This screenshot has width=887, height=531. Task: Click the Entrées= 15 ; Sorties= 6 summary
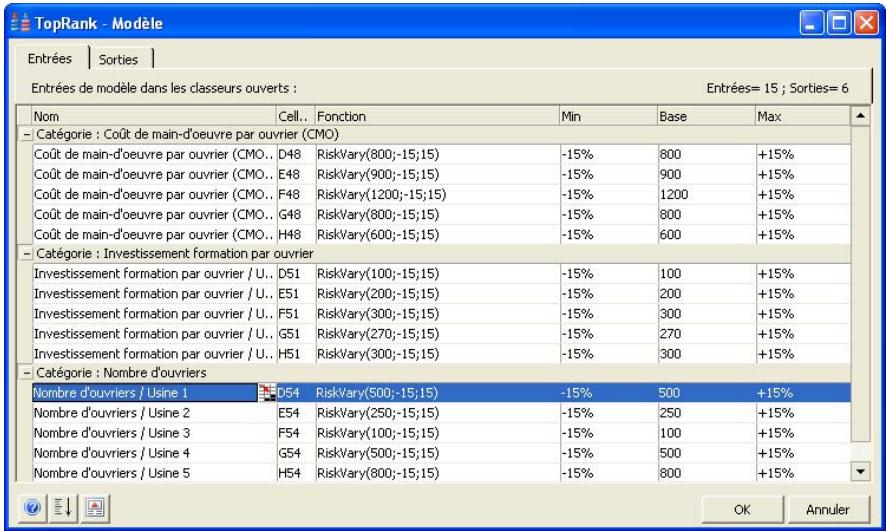pyautogui.click(x=777, y=88)
